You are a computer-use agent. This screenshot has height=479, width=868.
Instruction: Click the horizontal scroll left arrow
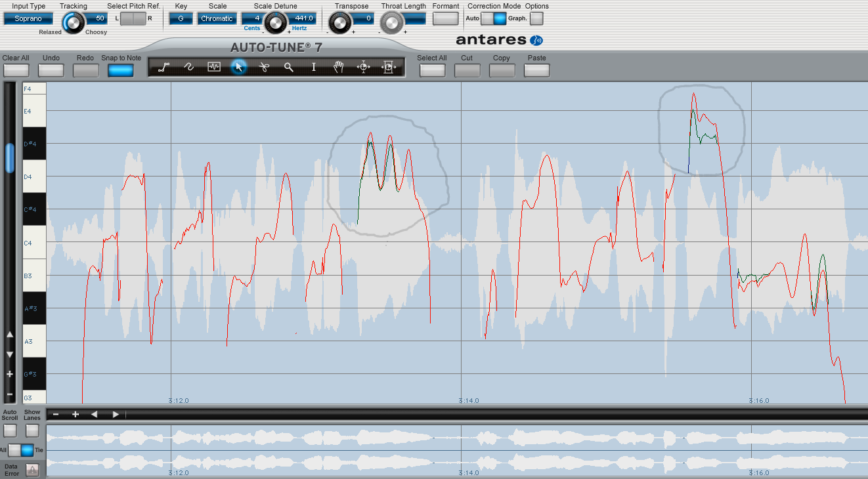95,414
